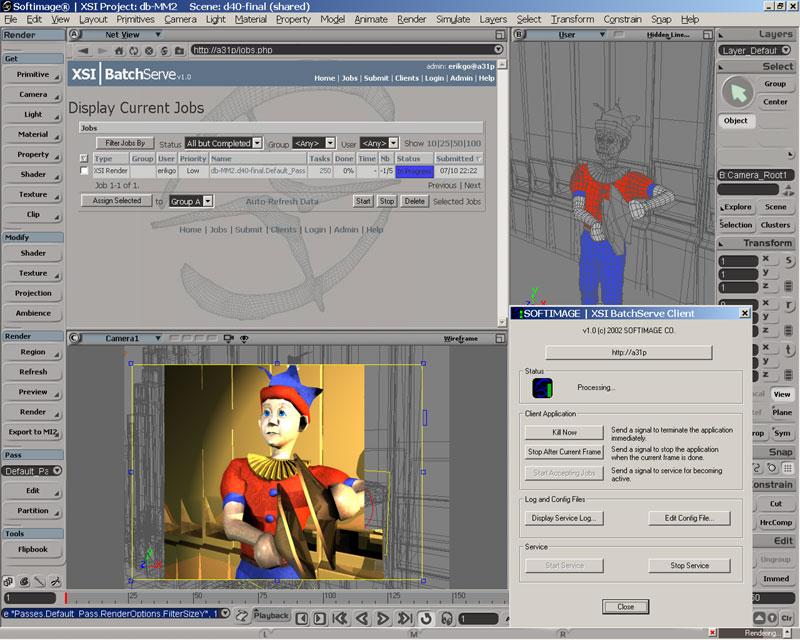Open the Submit link in BatchServe header

click(x=376, y=78)
